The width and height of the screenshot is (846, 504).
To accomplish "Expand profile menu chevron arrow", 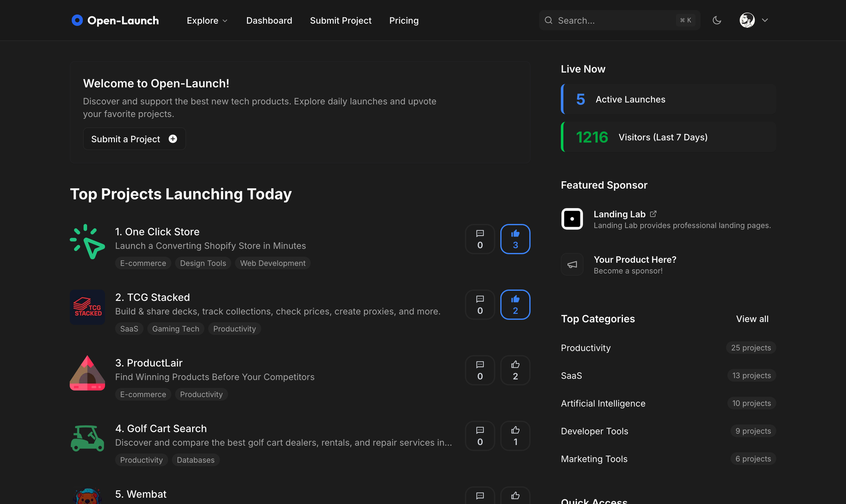I will pos(765,21).
